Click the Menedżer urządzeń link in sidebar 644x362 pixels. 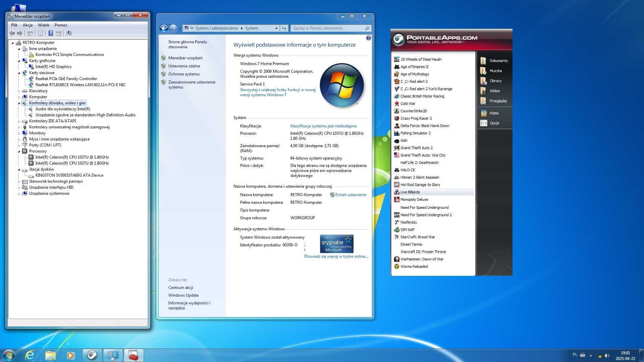pos(185,58)
